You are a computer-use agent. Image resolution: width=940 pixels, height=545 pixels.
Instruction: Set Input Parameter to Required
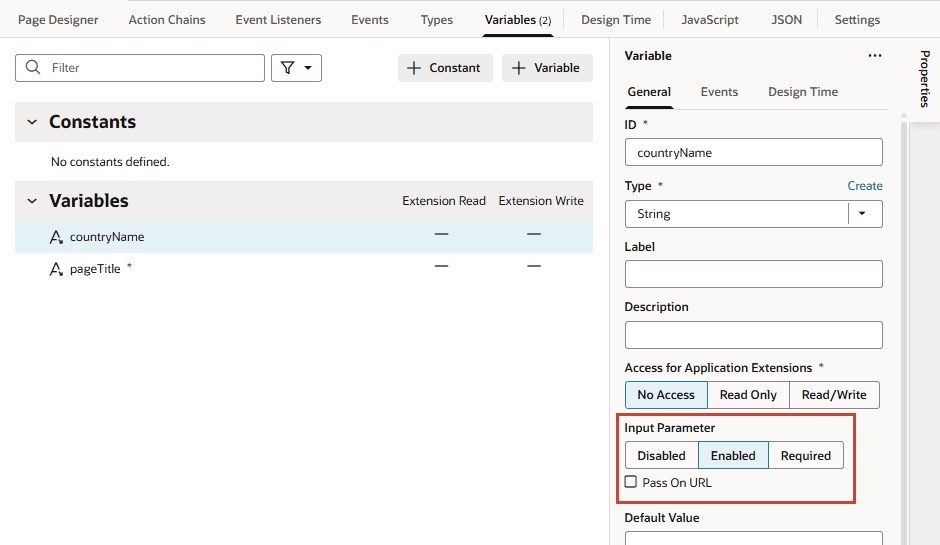pos(806,456)
